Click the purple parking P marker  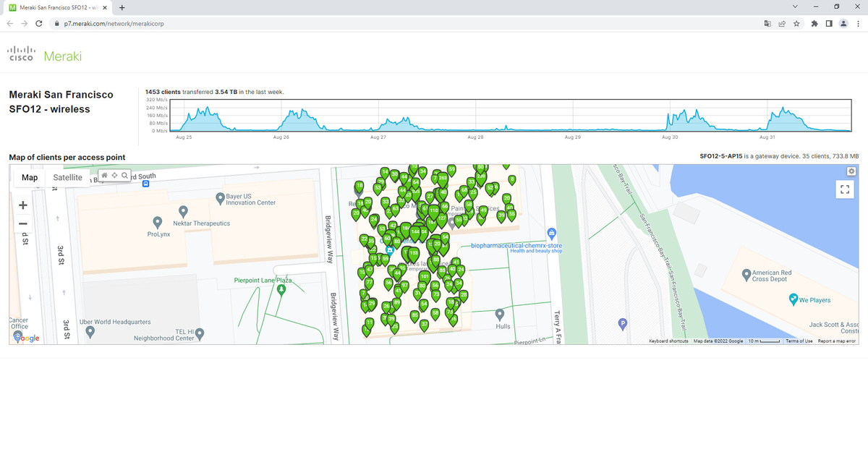pos(622,323)
